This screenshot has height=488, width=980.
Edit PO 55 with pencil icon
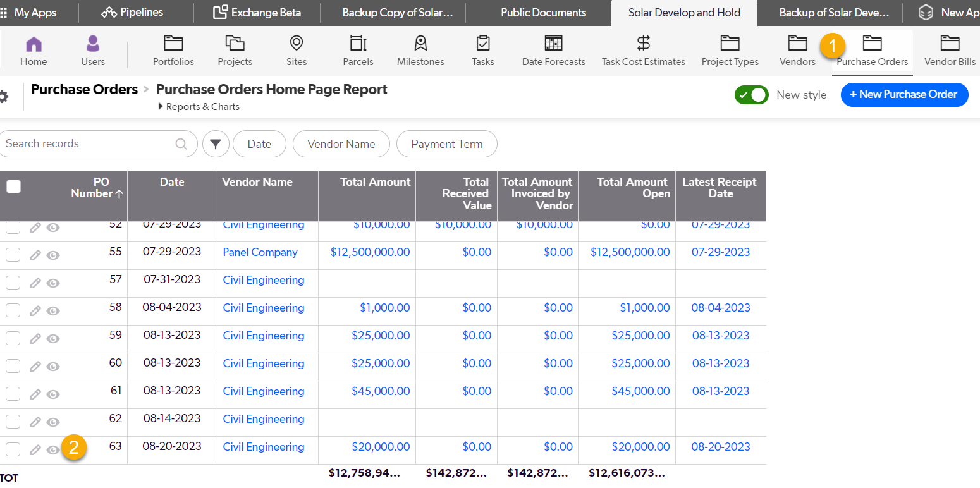[x=35, y=255]
